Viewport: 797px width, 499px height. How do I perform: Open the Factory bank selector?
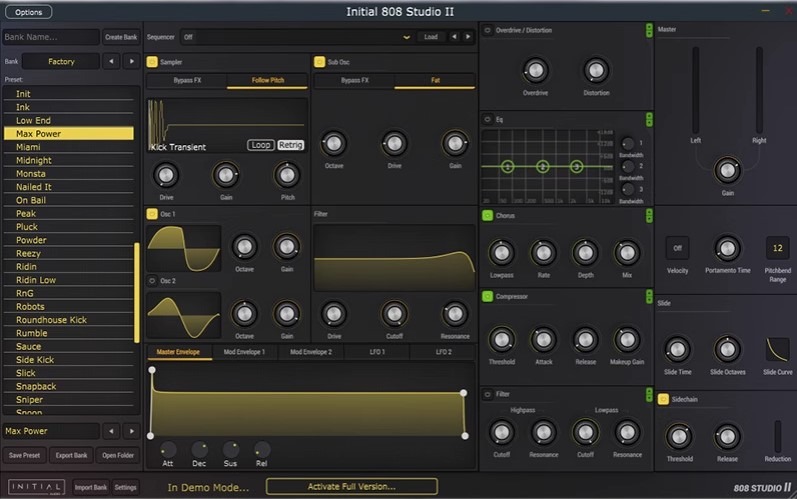[x=61, y=61]
